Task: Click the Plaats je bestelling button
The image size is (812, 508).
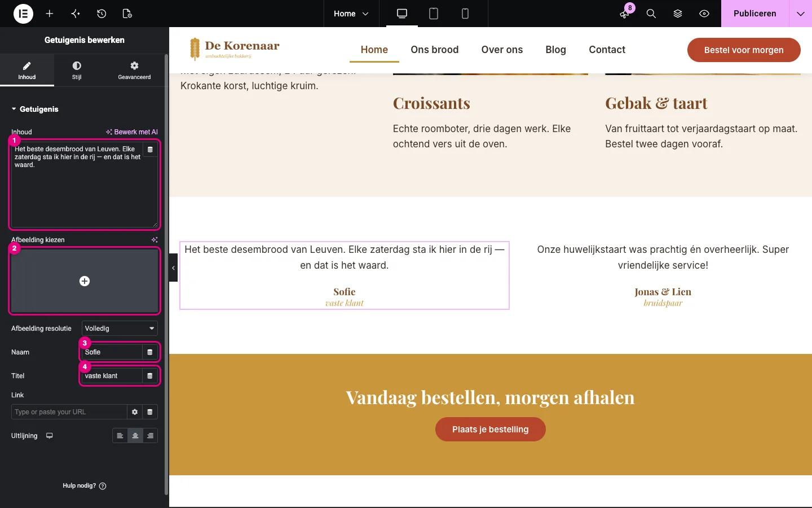Action: pos(491,430)
